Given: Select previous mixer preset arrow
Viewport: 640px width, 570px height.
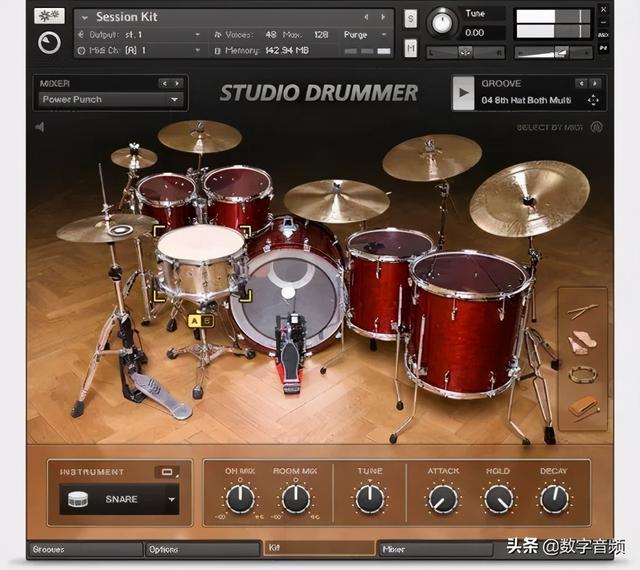Looking at the screenshot, I should coord(164,84).
